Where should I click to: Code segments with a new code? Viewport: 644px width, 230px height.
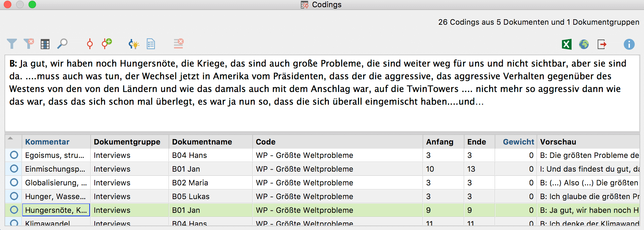[107, 44]
